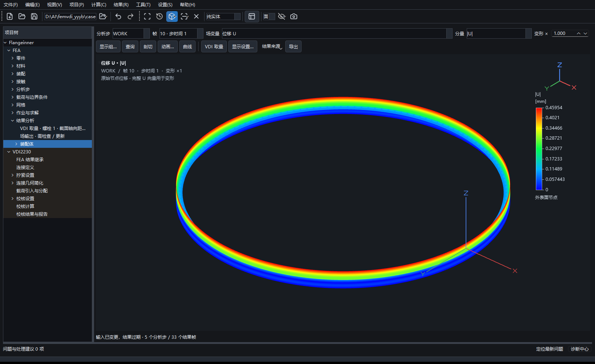Click the save disk icon
This screenshot has height=364, width=595.
(x=34, y=16)
